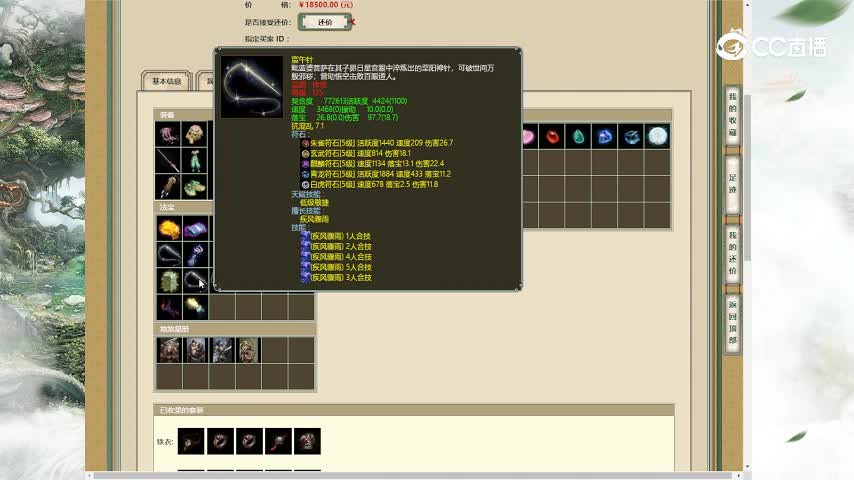Click the 还价 bargain button
Image resolution: width=854 pixels, height=480 pixels.
click(x=325, y=22)
